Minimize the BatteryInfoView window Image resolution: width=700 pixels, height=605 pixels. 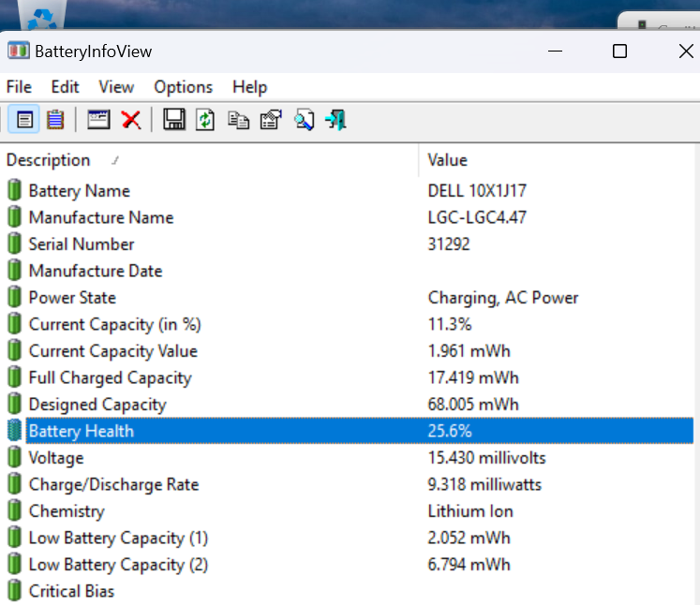point(555,51)
